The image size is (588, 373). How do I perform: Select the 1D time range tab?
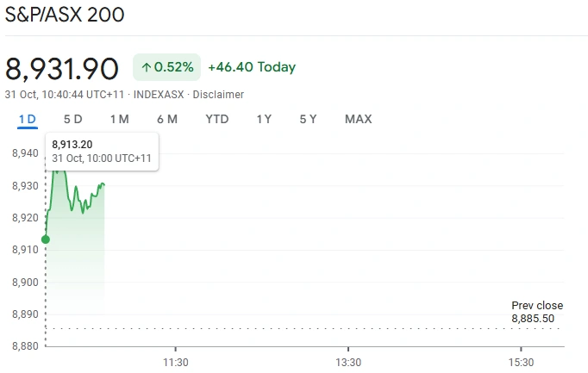[28, 119]
